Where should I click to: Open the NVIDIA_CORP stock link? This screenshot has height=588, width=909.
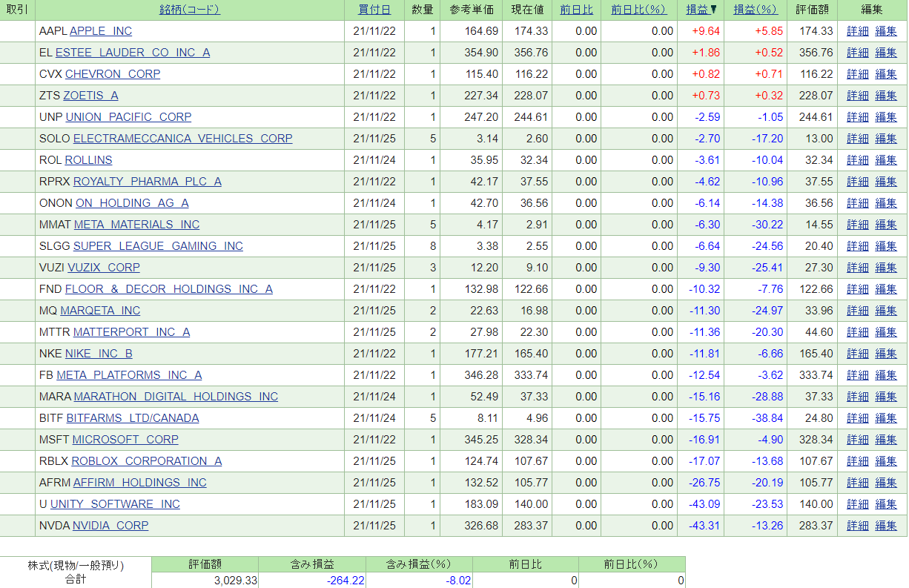point(110,526)
